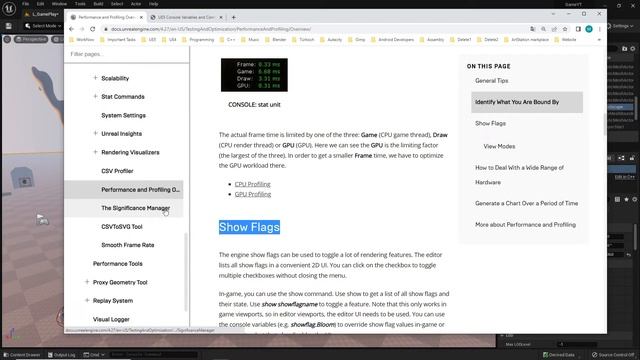Open the Chrome profile avatar
The width and height of the screenshot is (640, 360).
click(x=589, y=29)
